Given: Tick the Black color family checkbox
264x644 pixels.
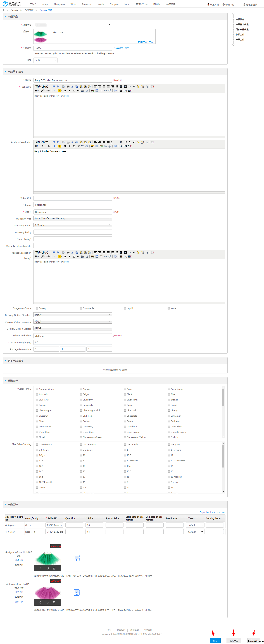Looking at the screenshot, I should [125, 394].
